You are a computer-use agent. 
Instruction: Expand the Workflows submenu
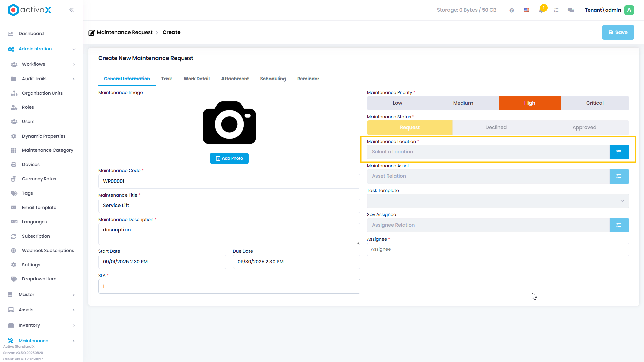point(73,64)
